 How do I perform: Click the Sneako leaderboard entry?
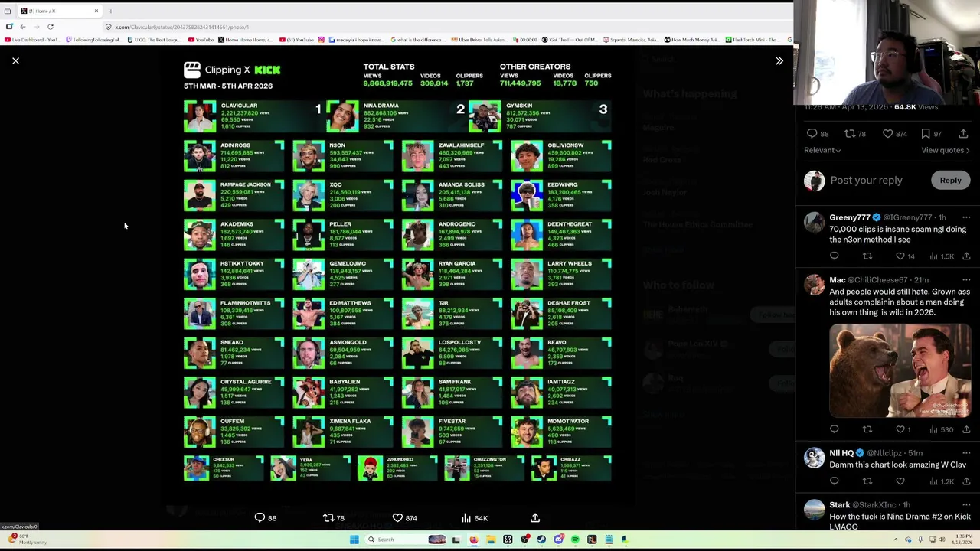(234, 354)
